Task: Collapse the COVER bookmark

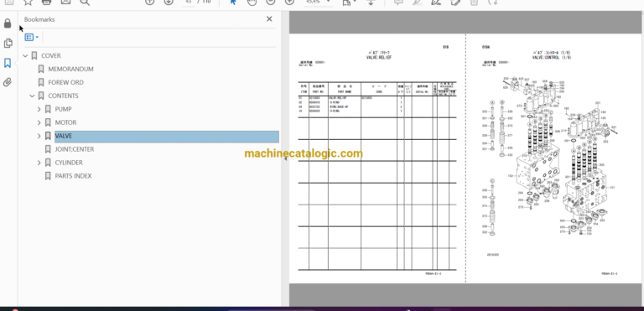Action: click(25, 56)
